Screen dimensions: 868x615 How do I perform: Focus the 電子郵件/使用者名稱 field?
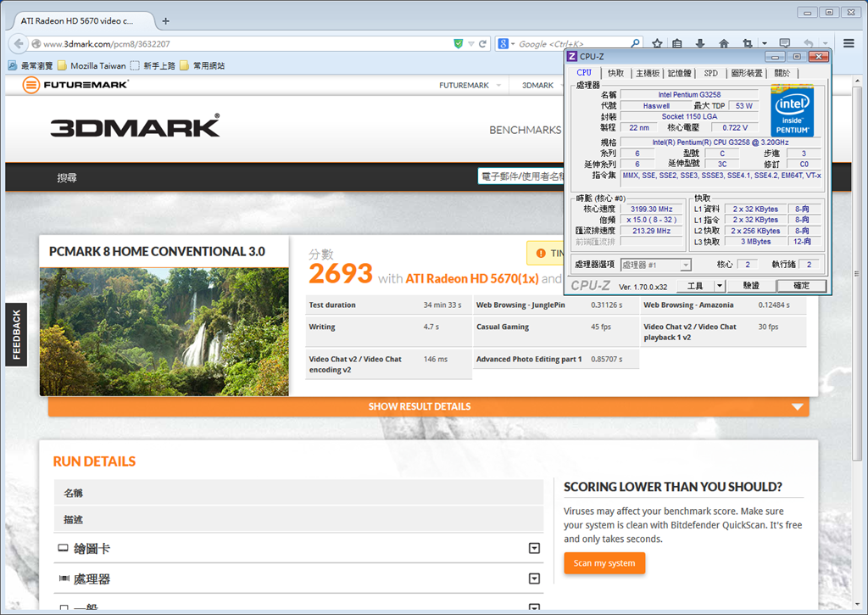tap(520, 176)
